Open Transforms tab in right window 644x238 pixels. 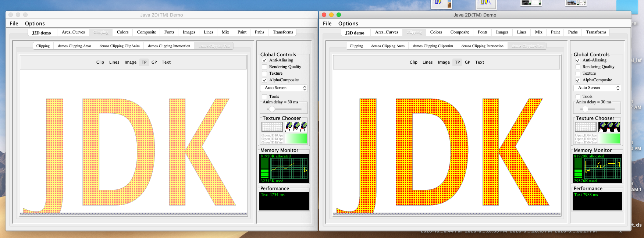pos(596,32)
